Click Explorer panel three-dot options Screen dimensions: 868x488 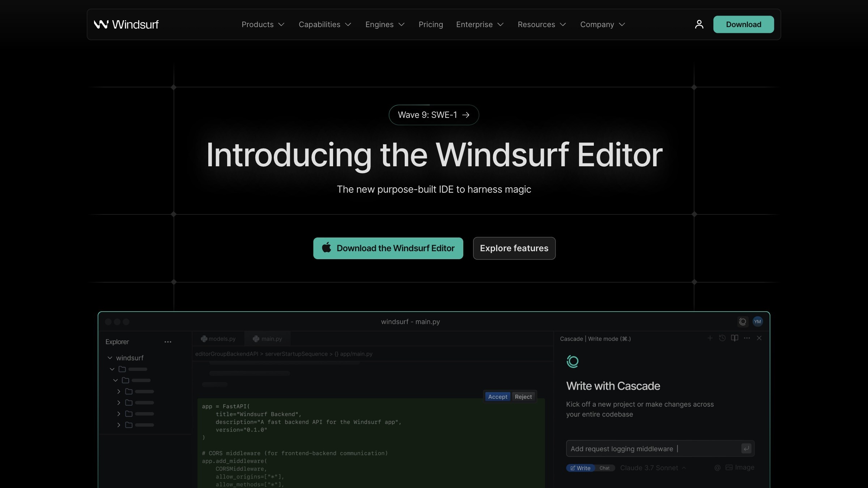click(x=168, y=342)
